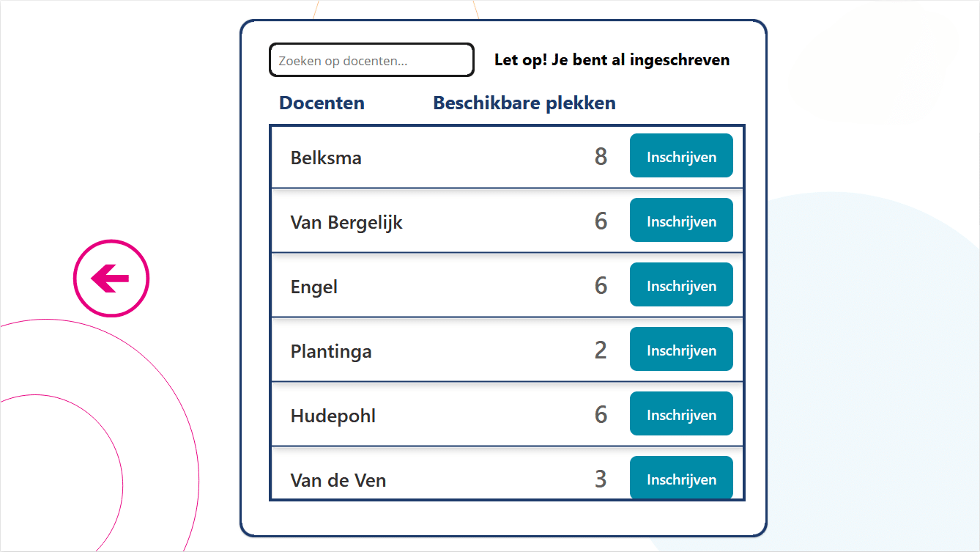Sign up with Van Bergelijk via Inschrijven

tap(681, 220)
